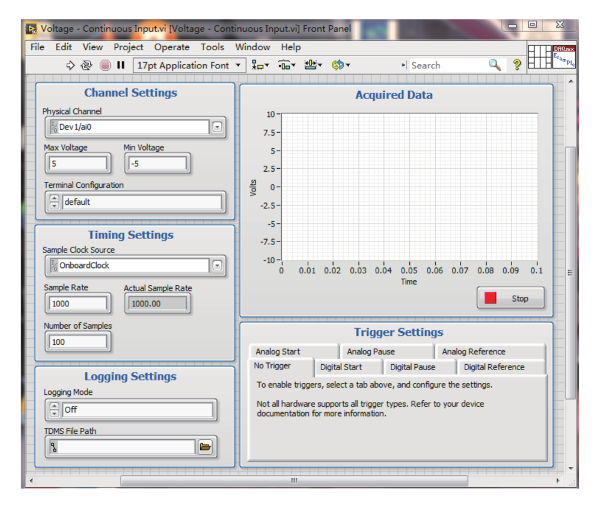600x510 pixels.
Task: Open the Window menu
Action: point(253,47)
